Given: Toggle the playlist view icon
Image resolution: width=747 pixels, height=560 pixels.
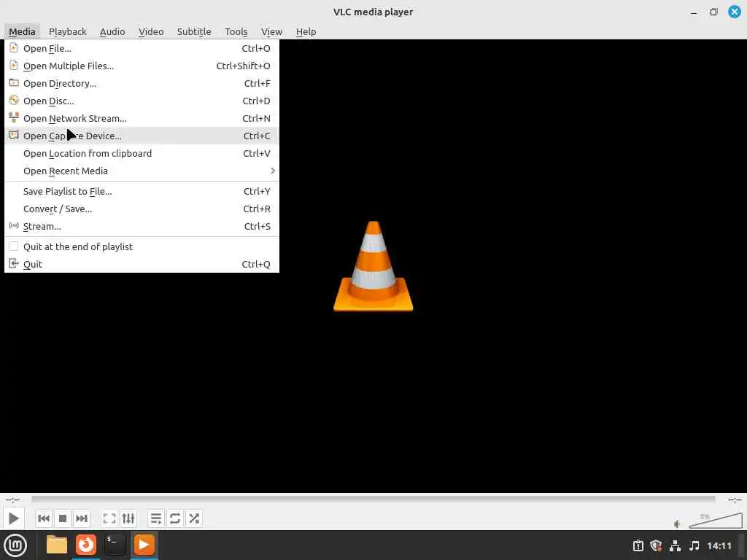Looking at the screenshot, I should pyautogui.click(x=156, y=518).
